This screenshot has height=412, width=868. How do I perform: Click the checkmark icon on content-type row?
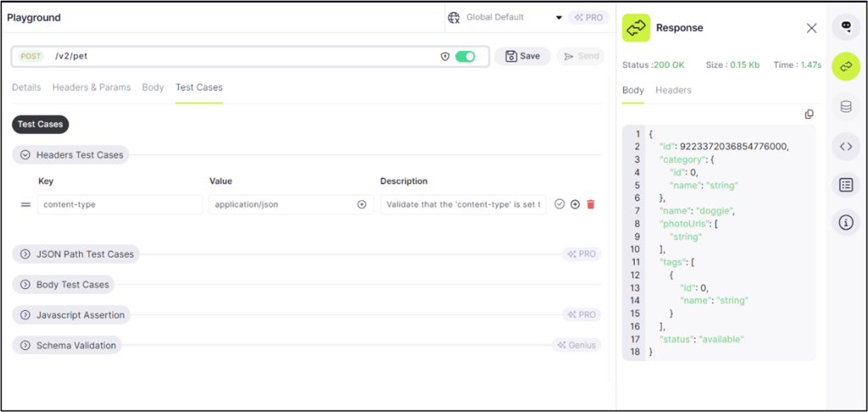[559, 204]
